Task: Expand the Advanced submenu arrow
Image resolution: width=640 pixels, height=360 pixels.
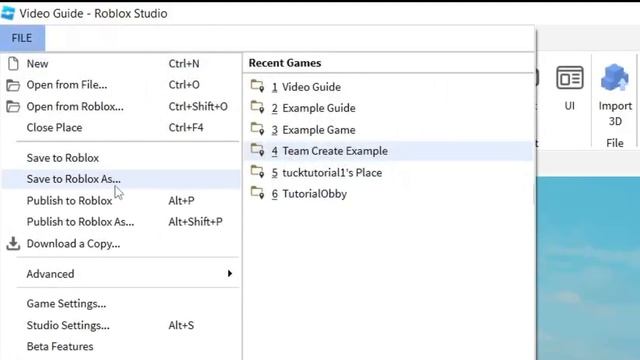Action: point(230,273)
